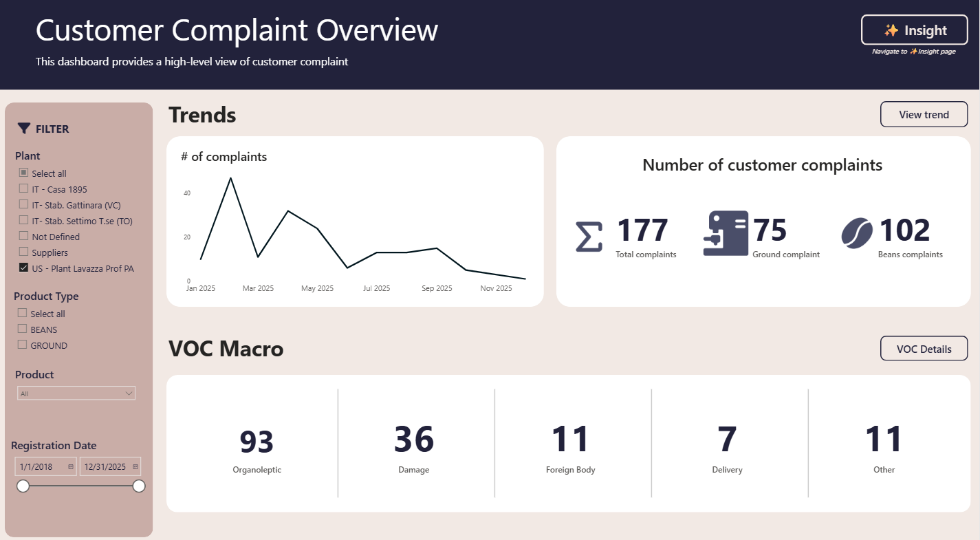Expand the Product dropdown showing All
The height and width of the screenshot is (540, 980).
point(76,393)
